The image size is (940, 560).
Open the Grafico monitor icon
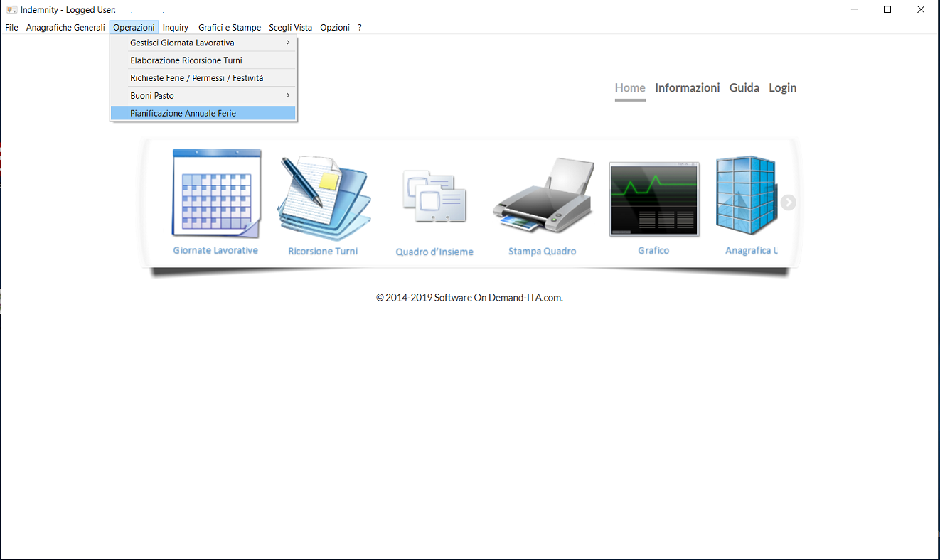coord(653,199)
